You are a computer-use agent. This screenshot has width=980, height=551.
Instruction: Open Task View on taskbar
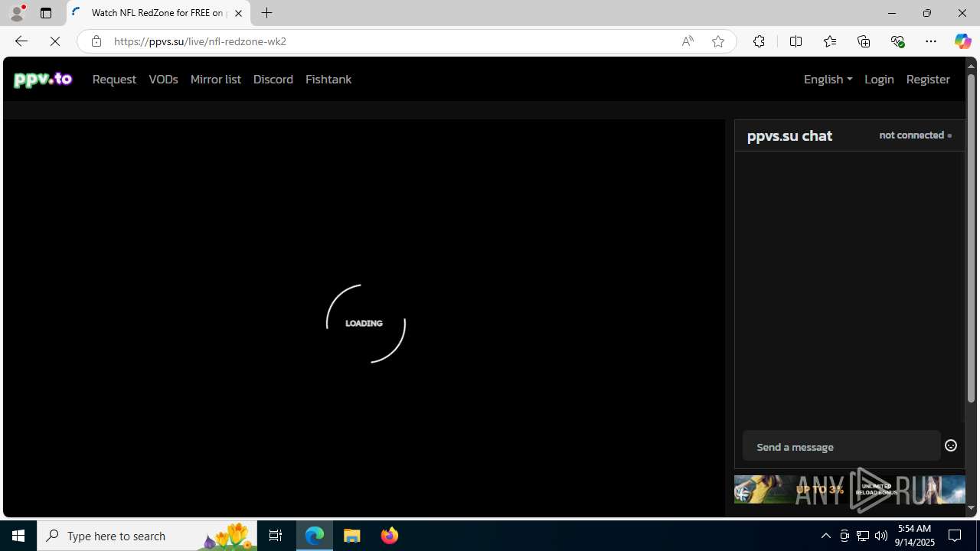pos(276,536)
